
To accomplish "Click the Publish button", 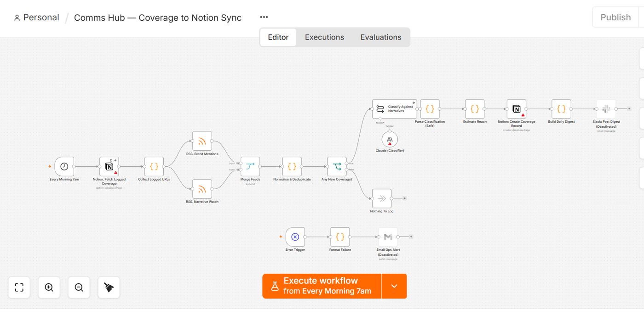I will tap(615, 17).
